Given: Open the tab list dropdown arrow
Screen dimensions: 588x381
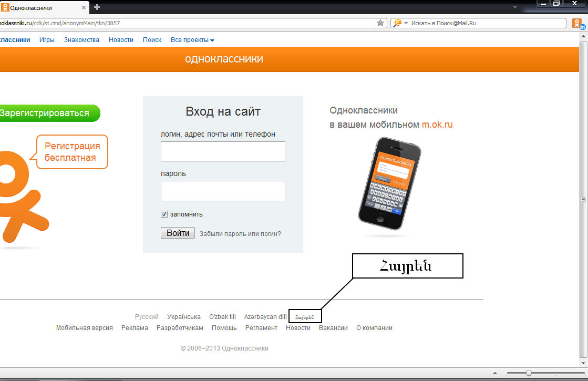Looking at the screenshot, I should (x=515, y=7).
